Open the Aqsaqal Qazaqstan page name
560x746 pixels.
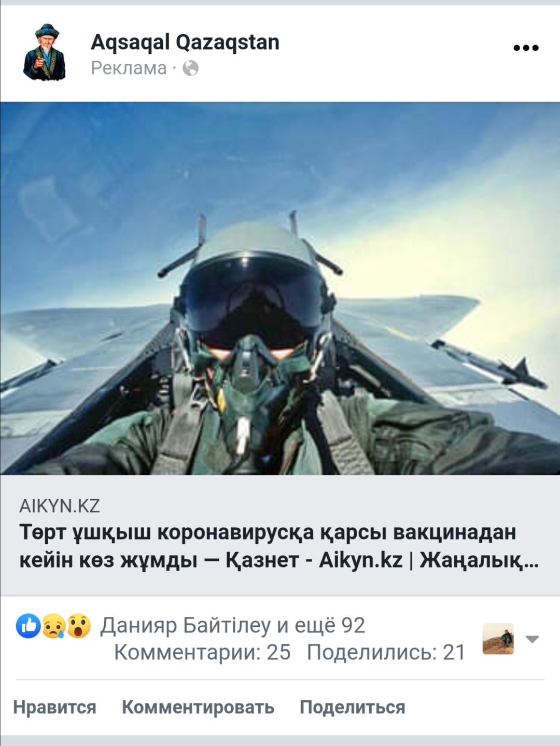click(x=185, y=43)
